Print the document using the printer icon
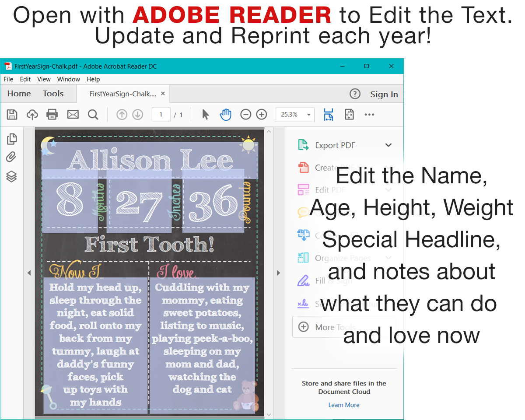 [52, 115]
